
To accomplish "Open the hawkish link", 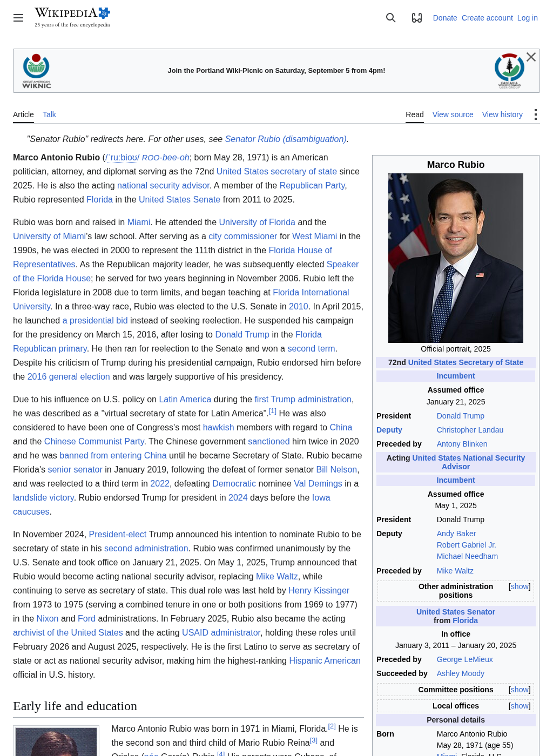I will 218,427.
